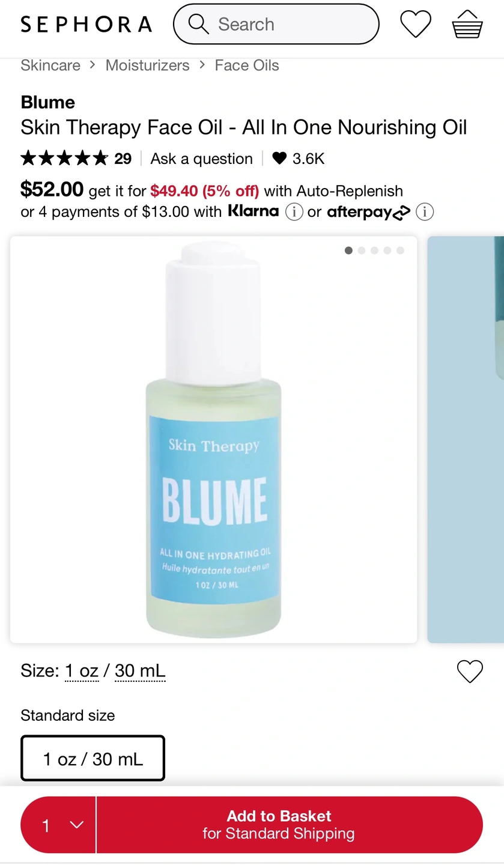Select the 1 oz / 30 mL size option

93,758
